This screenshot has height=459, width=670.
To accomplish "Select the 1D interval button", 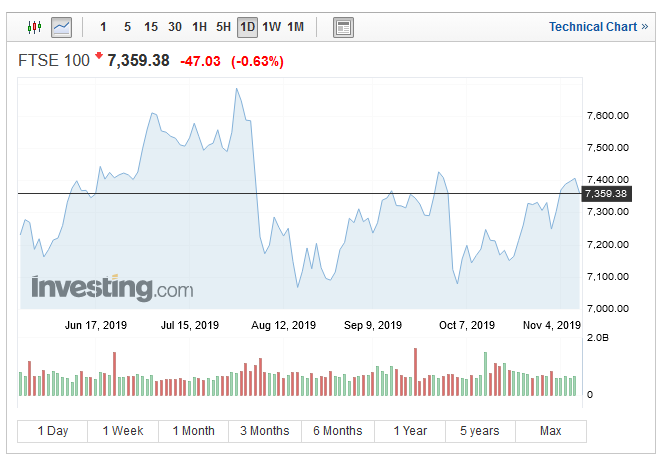I will point(247,27).
